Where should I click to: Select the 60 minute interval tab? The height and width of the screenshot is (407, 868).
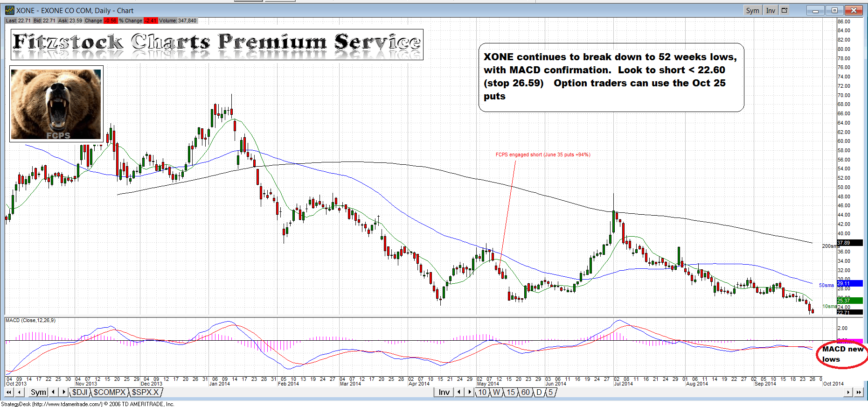click(526, 392)
